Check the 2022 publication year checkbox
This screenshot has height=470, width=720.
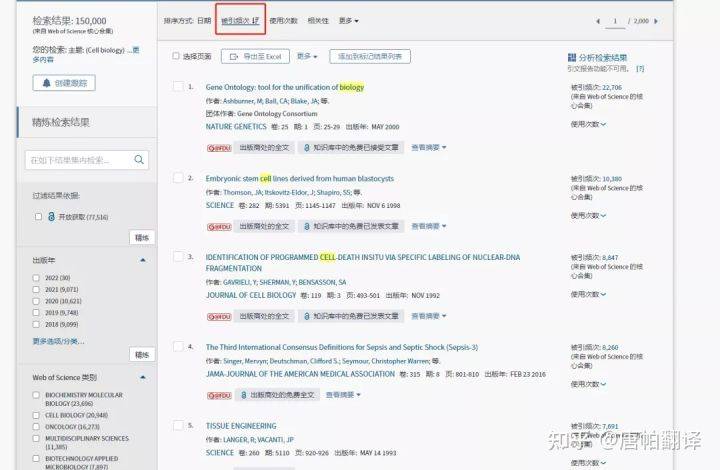click(36, 278)
